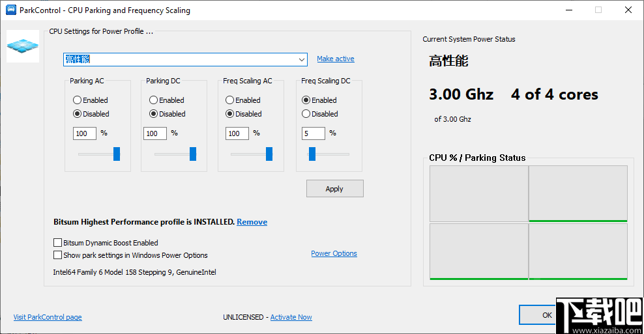The height and width of the screenshot is (334, 644).
Task: Click the top-right CPU core status cell
Action: (x=578, y=193)
